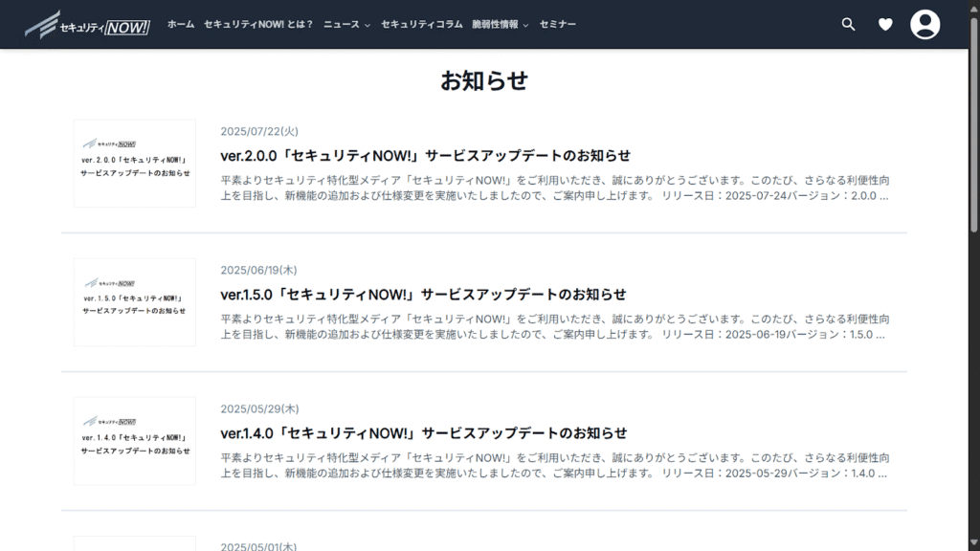Open the セミナー menu item

tap(558, 24)
